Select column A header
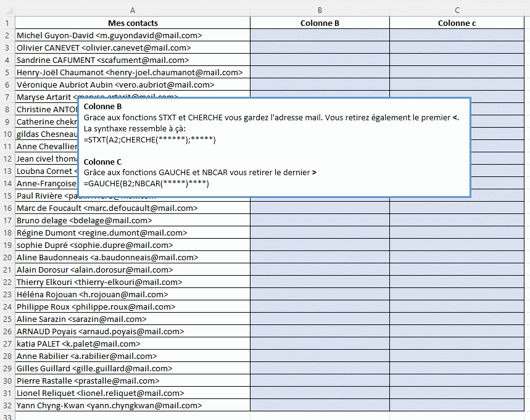 133,10
